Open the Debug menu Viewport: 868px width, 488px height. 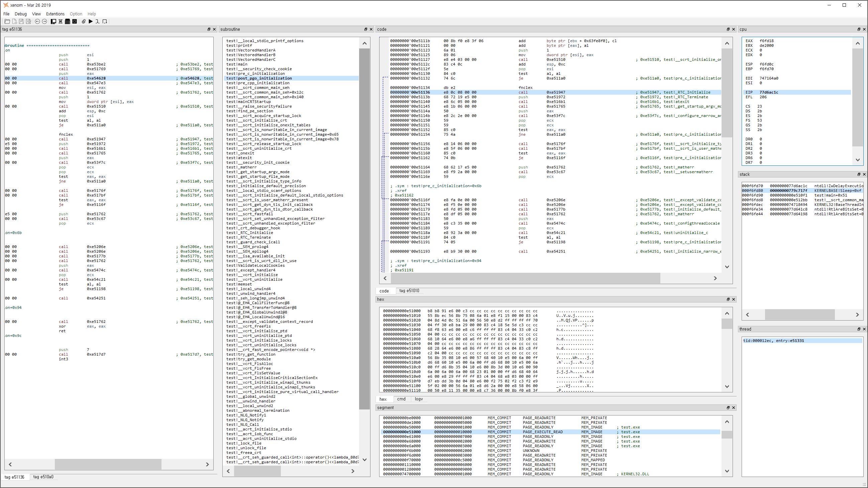coord(21,13)
